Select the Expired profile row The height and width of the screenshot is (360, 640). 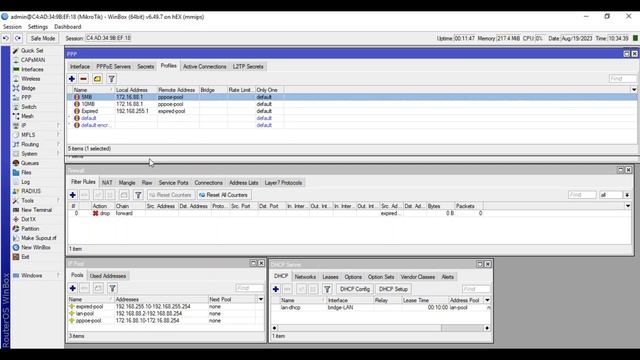click(352, 111)
